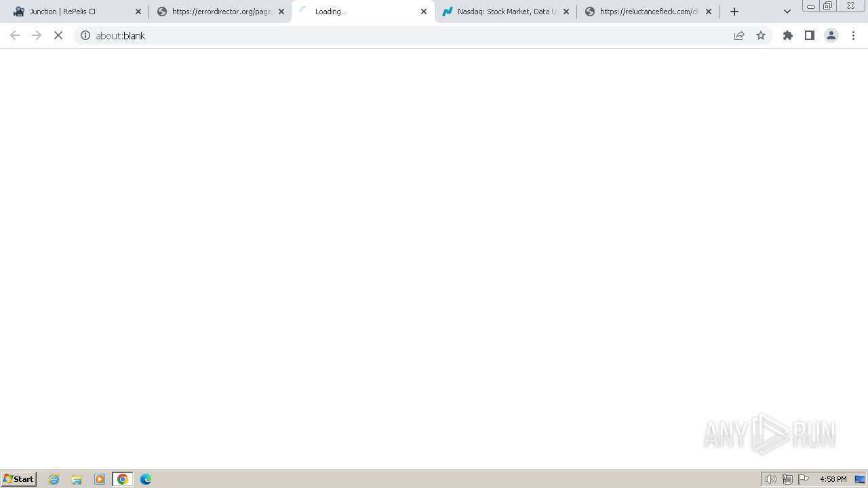Viewport: 868px width, 488px height.
Task: Open Windows Media Player from taskbar
Action: click(100, 479)
